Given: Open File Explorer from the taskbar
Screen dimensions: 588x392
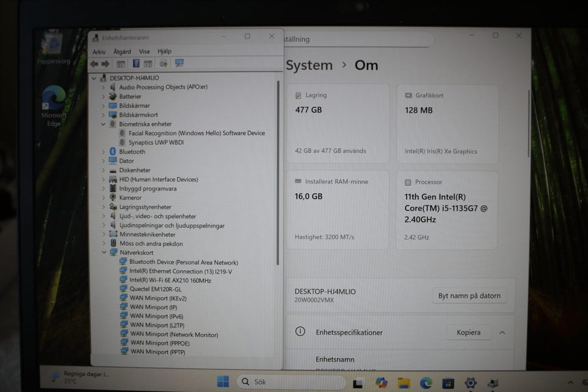Looking at the screenshot, I should tap(404, 383).
